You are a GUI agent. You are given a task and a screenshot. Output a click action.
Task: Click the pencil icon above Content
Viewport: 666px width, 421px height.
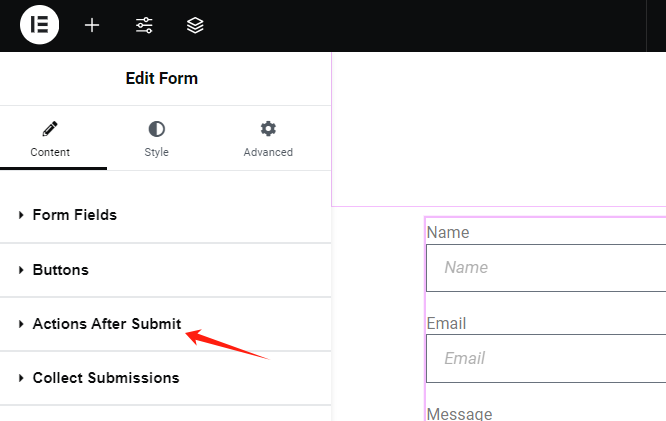pyautogui.click(x=50, y=129)
